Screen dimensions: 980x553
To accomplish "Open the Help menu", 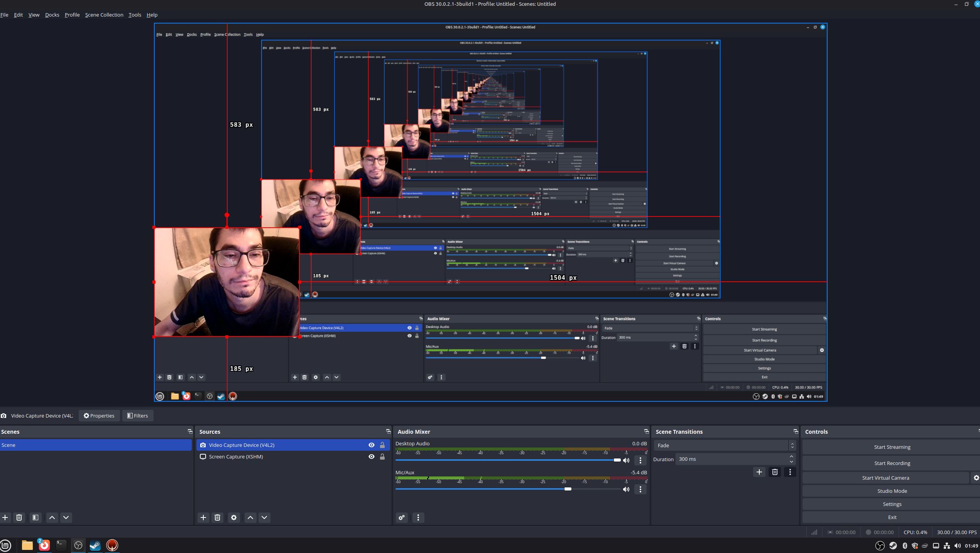I will (152, 15).
